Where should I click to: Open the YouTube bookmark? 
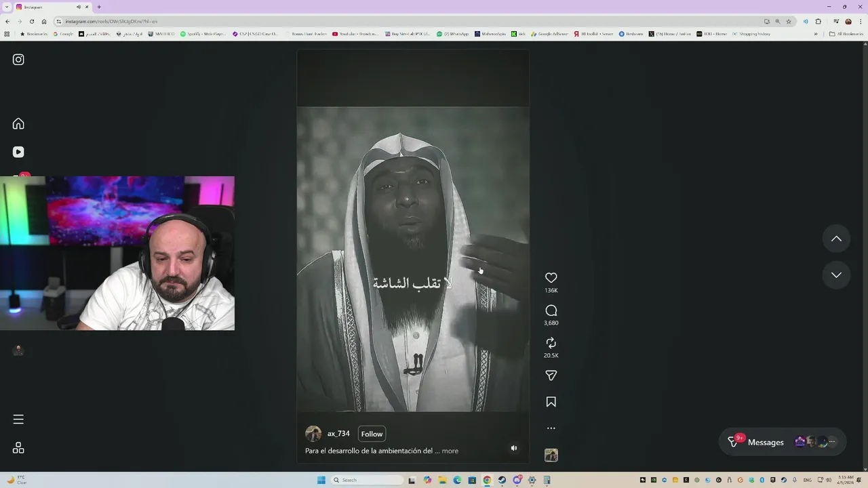[355, 34]
